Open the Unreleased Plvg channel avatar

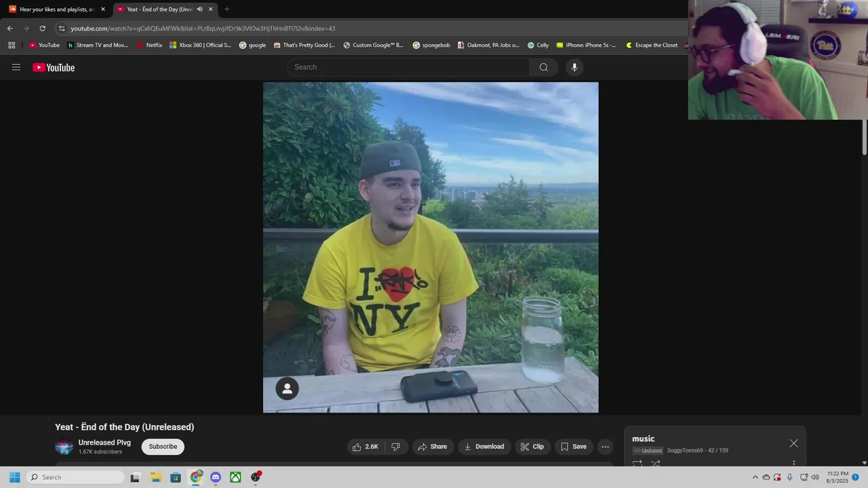(64, 447)
